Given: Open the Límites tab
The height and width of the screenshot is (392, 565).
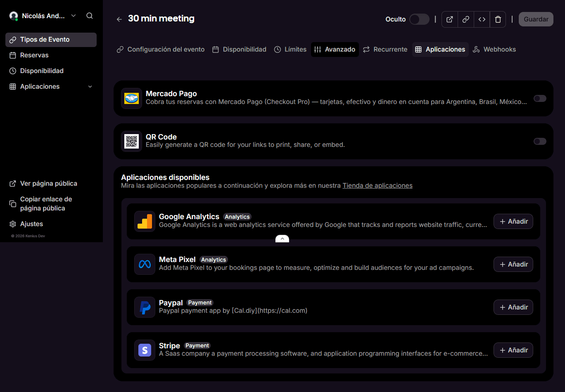Looking at the screenshot, I should click(x=290, y=50).
